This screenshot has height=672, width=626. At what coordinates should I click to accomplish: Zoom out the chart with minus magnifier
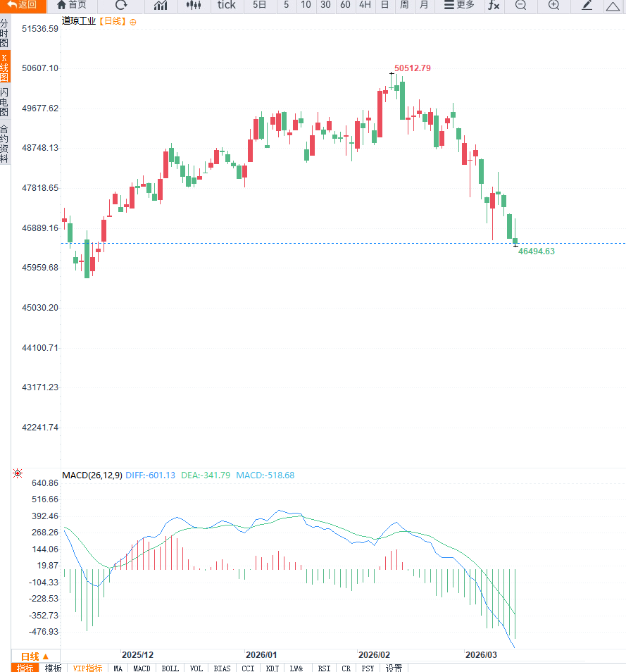[x=520, y=5]
